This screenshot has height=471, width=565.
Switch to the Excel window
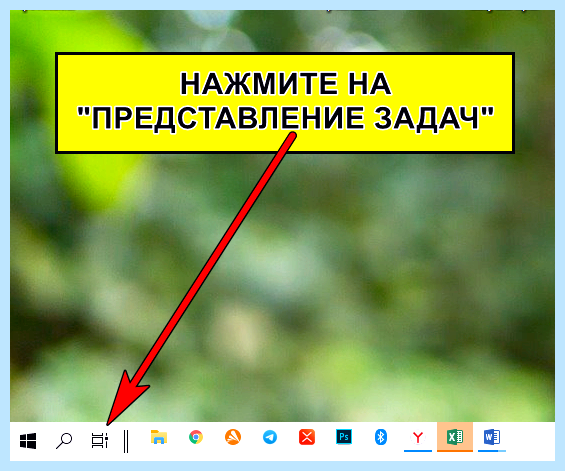[x=455, y=437]
